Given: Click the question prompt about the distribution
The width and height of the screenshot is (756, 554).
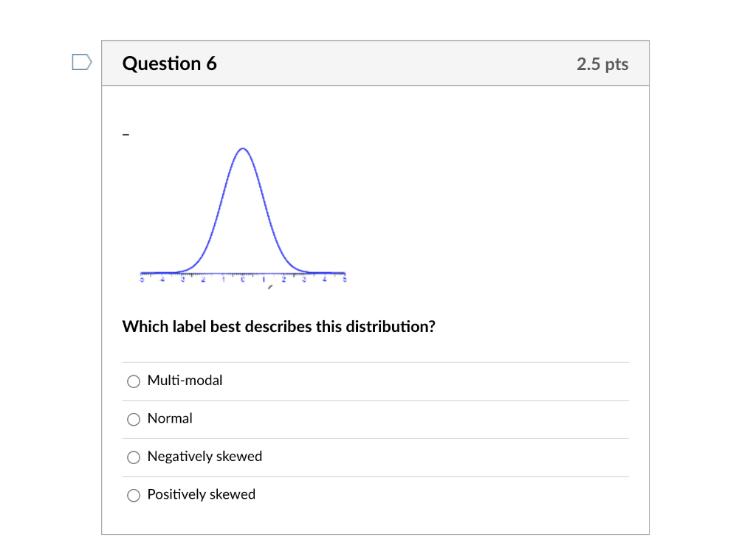Looking at the screenshot, I should [x=279, y=326].
